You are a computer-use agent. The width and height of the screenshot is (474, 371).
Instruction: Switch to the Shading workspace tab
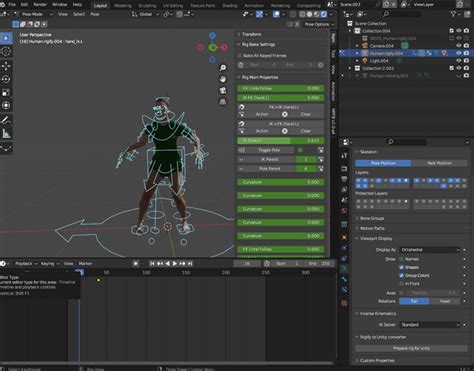[230, 6]
